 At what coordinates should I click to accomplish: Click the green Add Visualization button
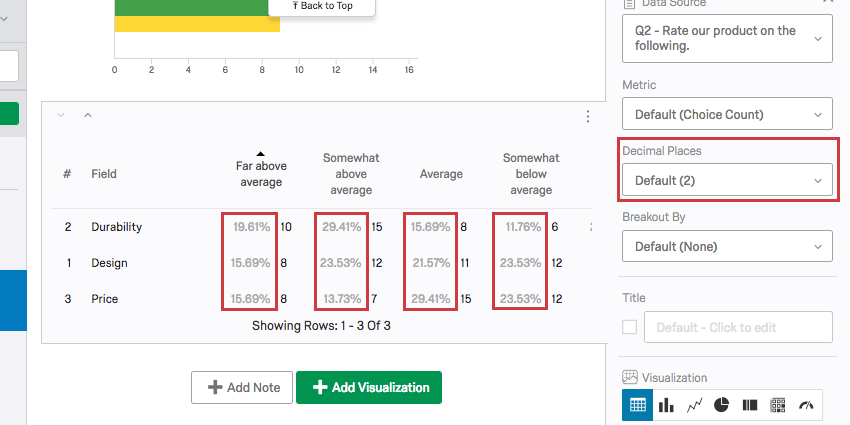pyautogui.click(x=368, y=387)
